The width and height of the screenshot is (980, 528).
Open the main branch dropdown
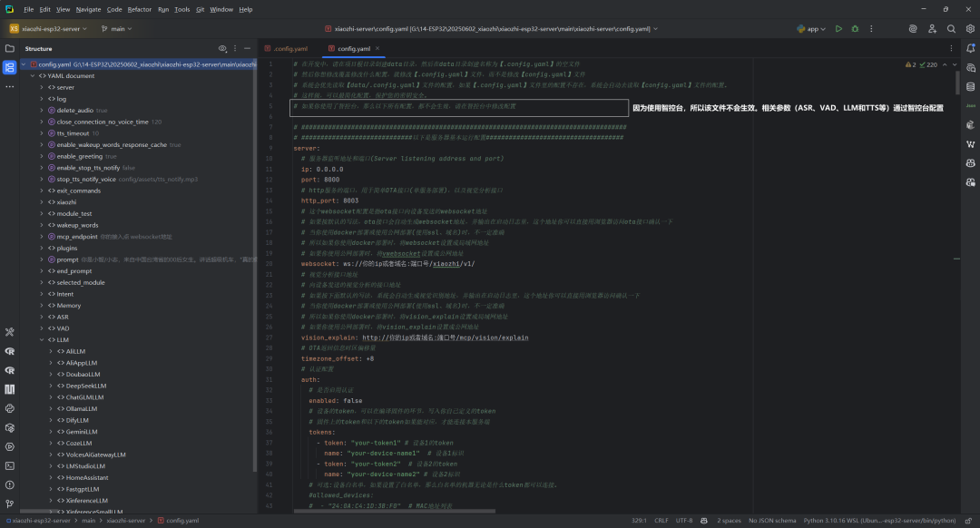tap(117, 29)
